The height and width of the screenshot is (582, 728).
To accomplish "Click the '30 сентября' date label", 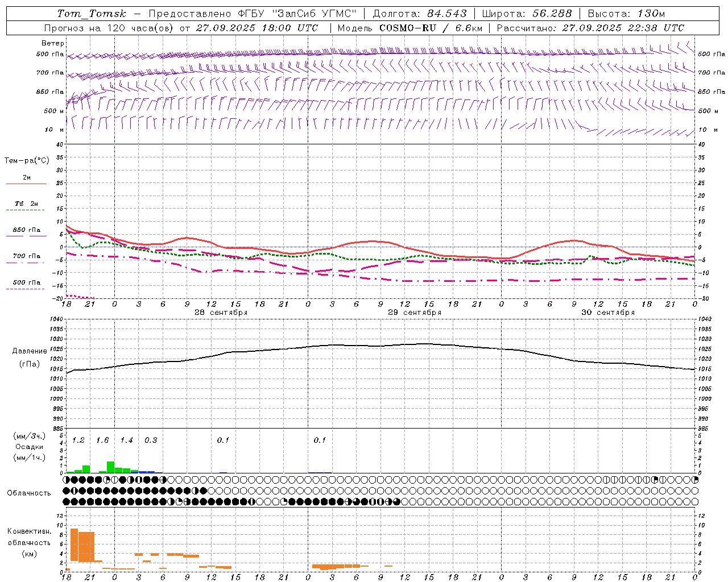I will (608, 313).
